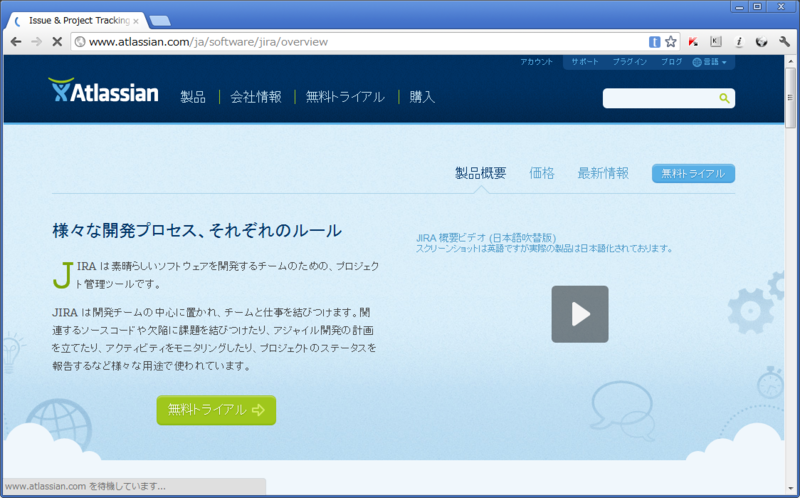Click the heading 様々な開発プロセス、それぞれのルール
800x498 pixels.
coord(197,231)
